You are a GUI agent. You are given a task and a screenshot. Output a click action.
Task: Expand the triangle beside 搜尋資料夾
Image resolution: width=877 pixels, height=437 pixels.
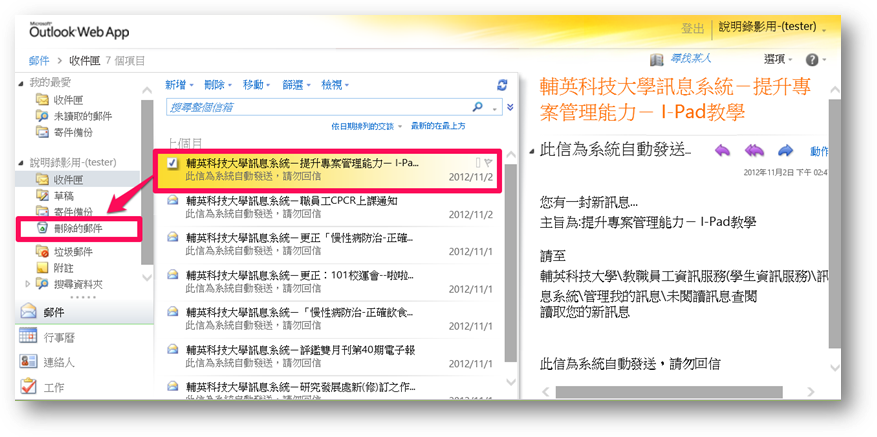point(28,284)
